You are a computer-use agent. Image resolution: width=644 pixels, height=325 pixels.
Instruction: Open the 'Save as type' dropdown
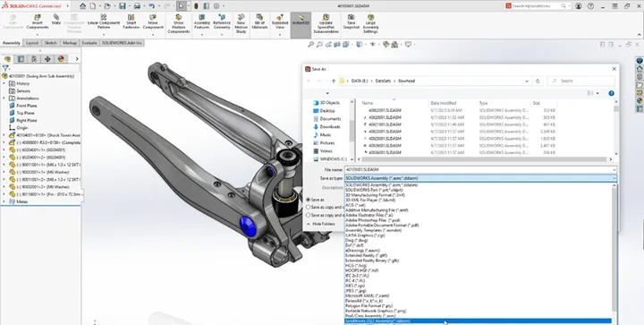point(480,178)
